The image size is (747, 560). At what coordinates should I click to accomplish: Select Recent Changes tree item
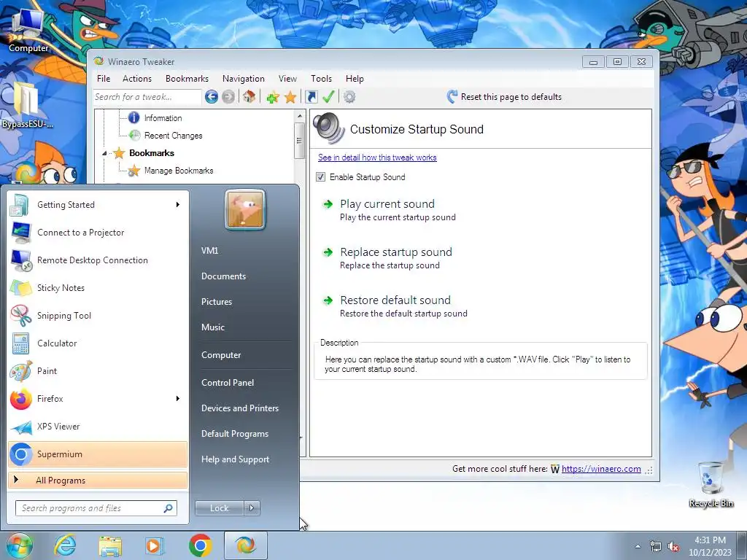pyautogui.click(x=174, y=136)
